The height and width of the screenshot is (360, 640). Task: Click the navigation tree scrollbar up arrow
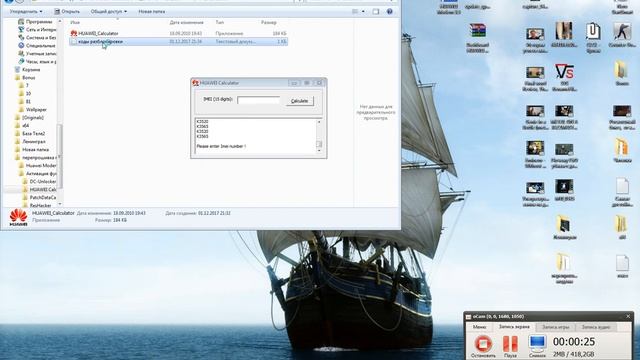[60, 21]
